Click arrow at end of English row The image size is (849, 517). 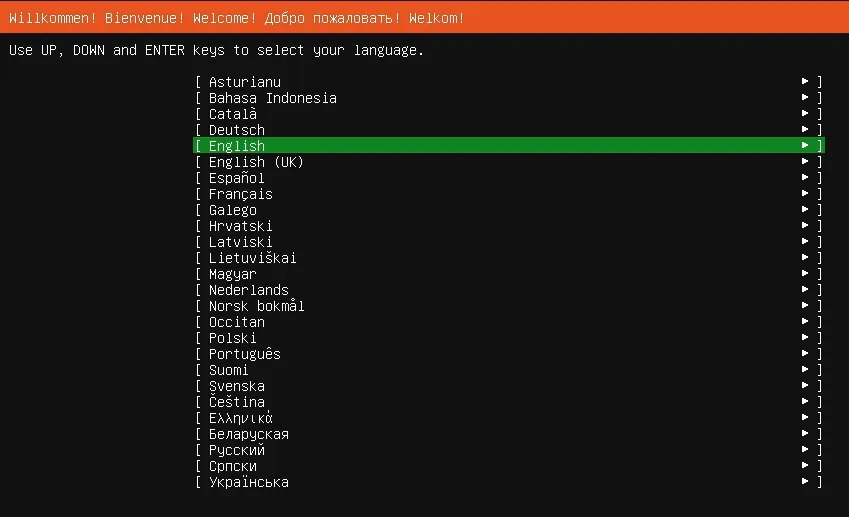pos(805,145)
